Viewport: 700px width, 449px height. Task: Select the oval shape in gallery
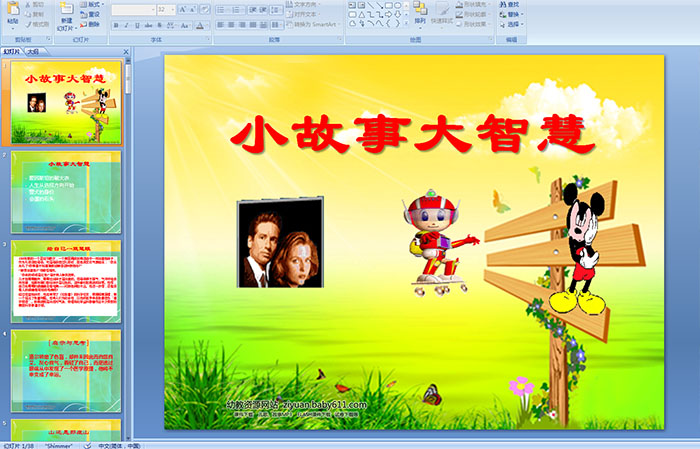point(397,5)
